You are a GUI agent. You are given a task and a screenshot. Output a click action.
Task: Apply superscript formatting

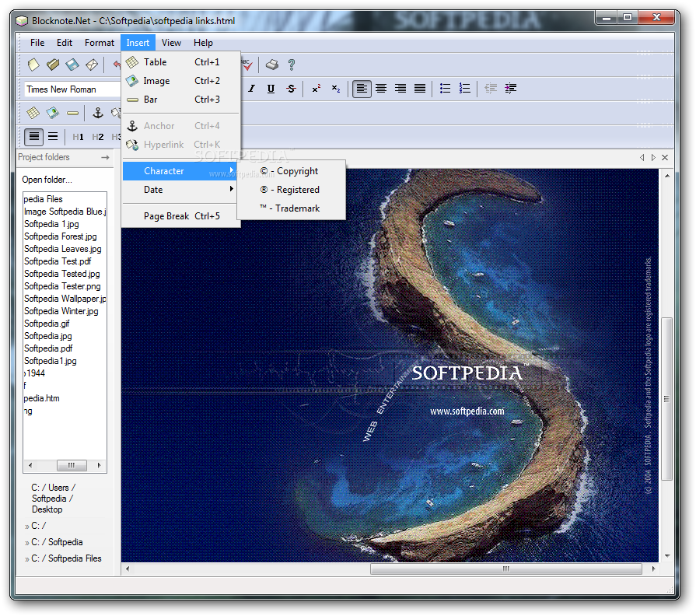(x=316, y=89)
